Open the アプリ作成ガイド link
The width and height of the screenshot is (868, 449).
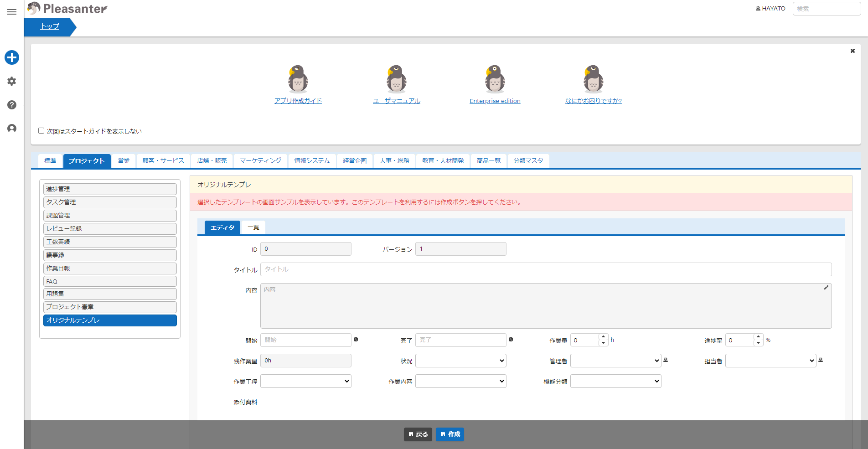(298, 101)
